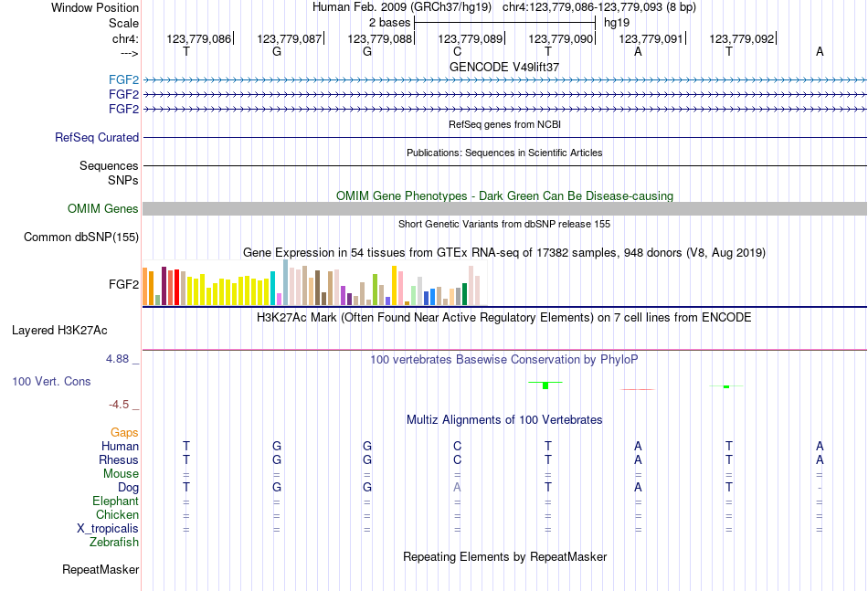
Task: Click the Common dbSNP(155) track label
Action: coord(81,237)
